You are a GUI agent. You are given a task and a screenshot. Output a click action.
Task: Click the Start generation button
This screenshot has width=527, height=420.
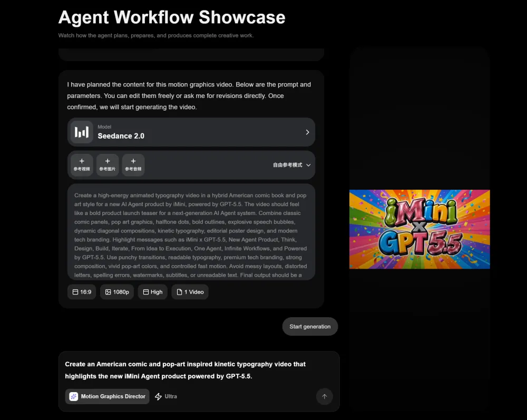coord(310,327)
